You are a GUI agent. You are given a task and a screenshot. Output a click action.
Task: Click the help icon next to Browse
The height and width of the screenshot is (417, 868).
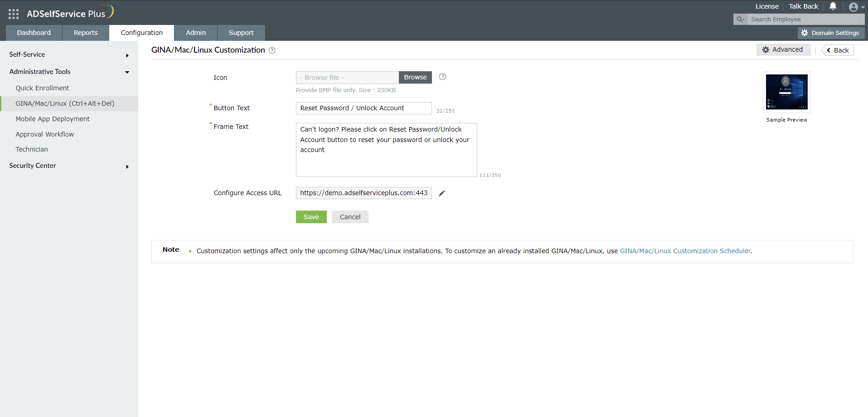pos(443,77)
